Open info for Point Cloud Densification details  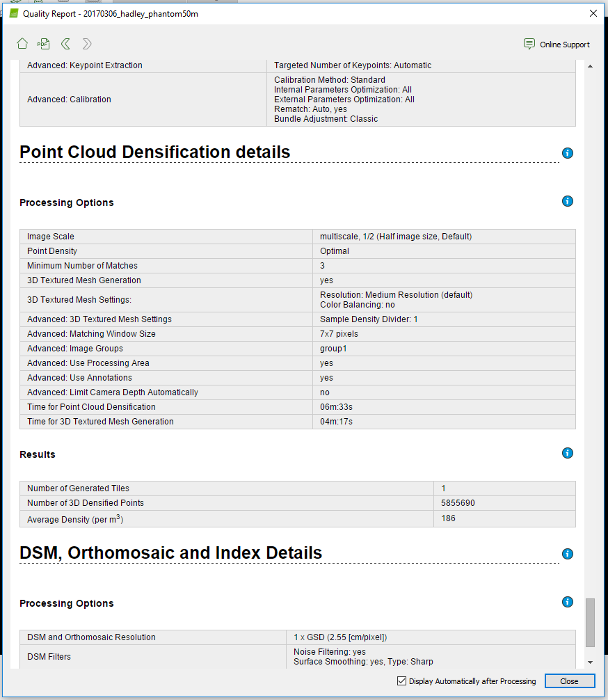pyautogui.click(x=568, y=153)
